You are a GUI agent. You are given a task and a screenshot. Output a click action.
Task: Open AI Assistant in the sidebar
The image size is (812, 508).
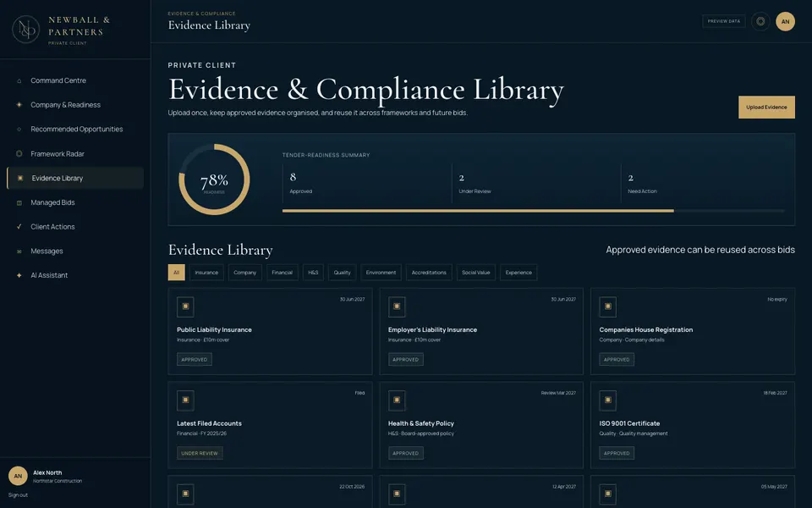click(x=75, y=275)
